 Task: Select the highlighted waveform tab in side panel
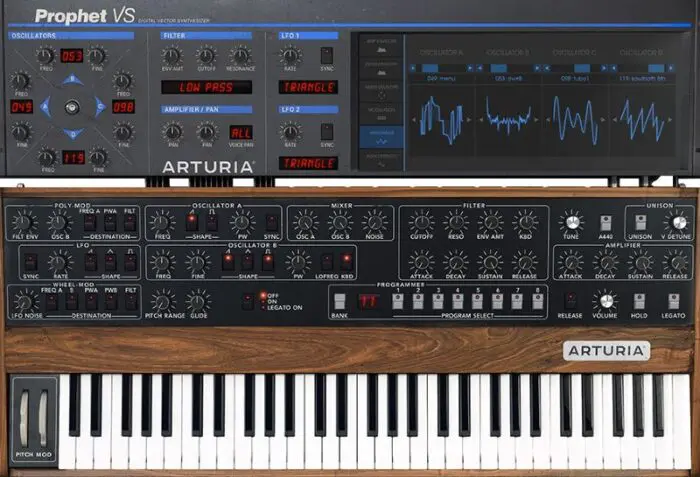pyautogui.click(x=381, y=137)
